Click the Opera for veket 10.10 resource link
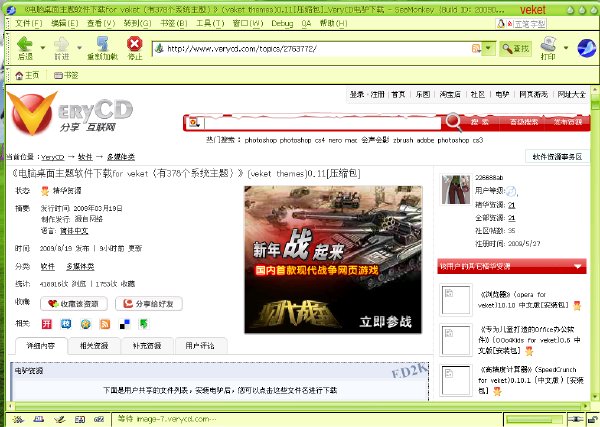The height and width of the screenshot is (427, 600). tap(525, 300)
